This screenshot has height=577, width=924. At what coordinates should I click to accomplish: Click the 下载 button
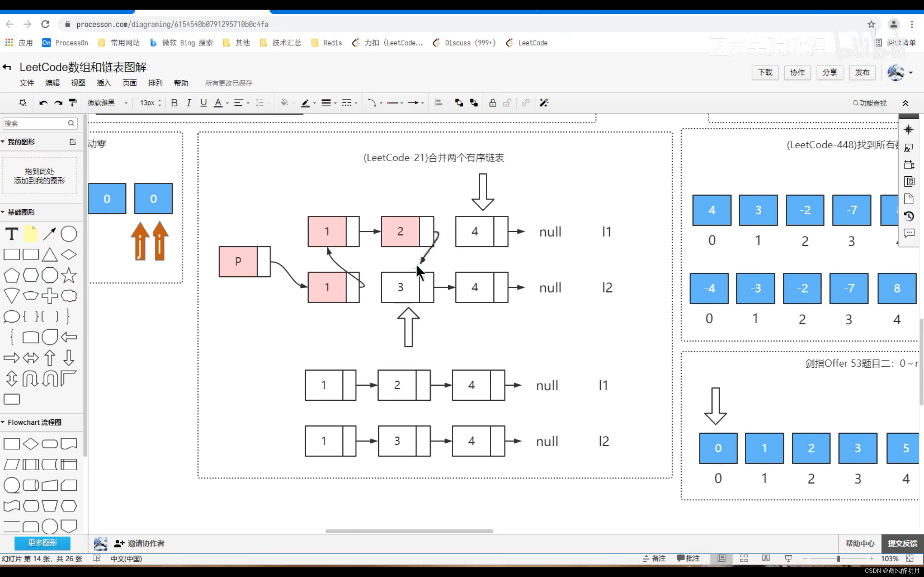(765, 72)
